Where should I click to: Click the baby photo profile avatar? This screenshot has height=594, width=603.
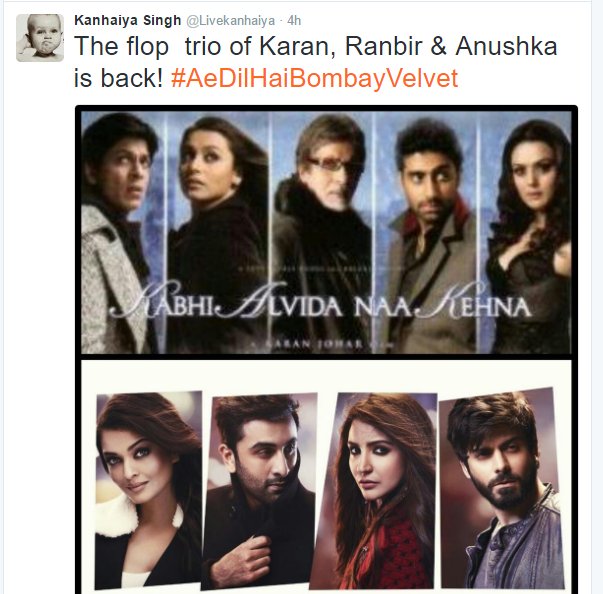pyautogui.click(x=40, y=38)
